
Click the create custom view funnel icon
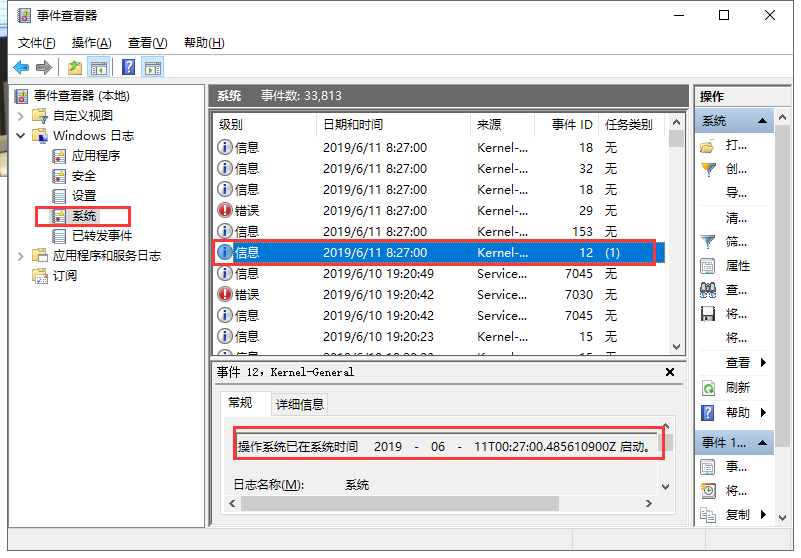[709, 169]
